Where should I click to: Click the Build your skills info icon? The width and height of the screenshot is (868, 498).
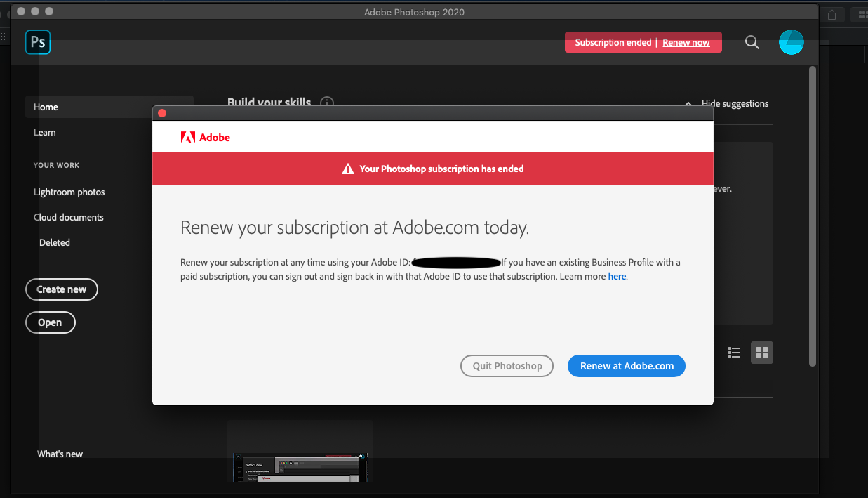327,103
